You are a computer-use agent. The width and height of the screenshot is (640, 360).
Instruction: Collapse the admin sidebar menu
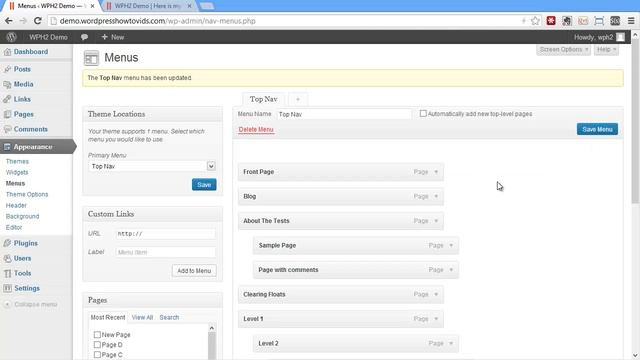[31, 304]
